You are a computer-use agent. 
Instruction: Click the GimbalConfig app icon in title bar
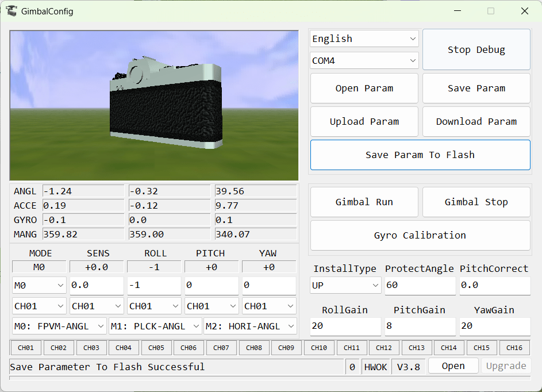pyautogui.click(x=11, y=11)
